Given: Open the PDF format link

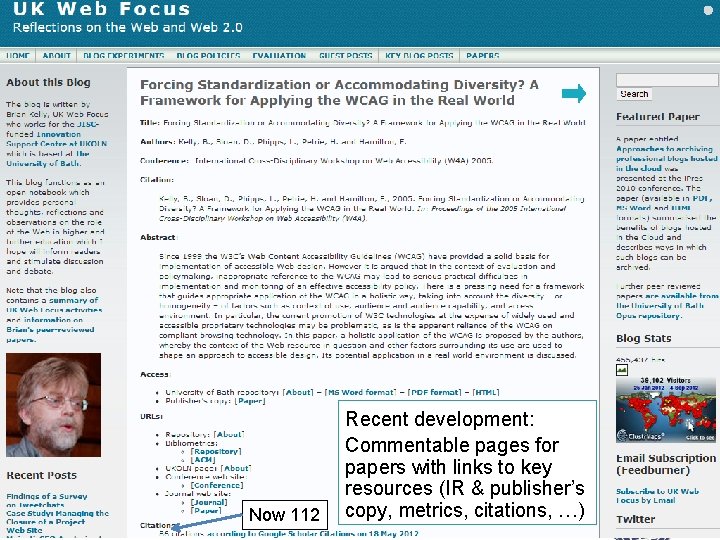Looking at the screenshot, I should (434, 392).
